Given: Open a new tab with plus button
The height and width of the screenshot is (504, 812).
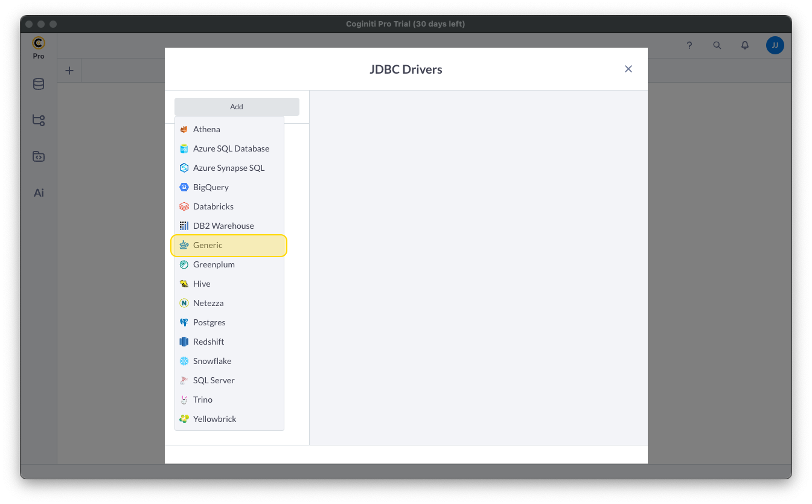Looking at the screenshot, I should pos(69,71).
